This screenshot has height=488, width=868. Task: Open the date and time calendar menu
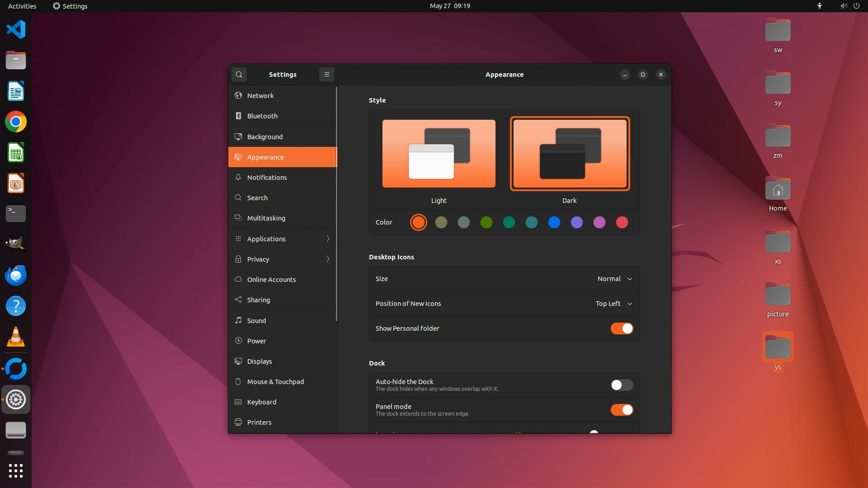click(x=449, y=6)
